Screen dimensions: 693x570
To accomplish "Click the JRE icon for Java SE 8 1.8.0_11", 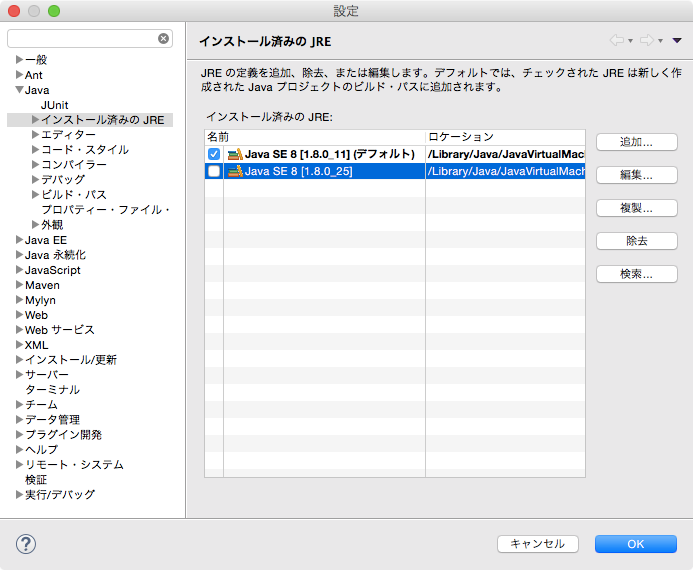I will (235, 154).
